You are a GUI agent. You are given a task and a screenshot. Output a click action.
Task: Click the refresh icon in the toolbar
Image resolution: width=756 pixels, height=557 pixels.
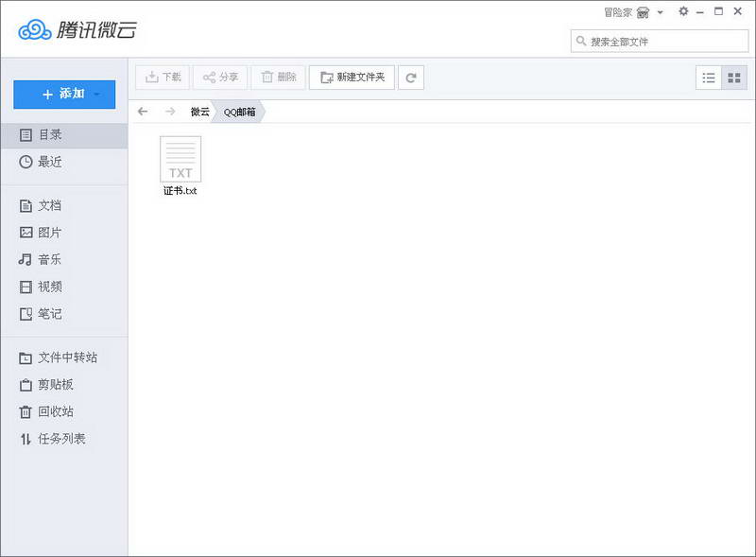pos(410,78)
